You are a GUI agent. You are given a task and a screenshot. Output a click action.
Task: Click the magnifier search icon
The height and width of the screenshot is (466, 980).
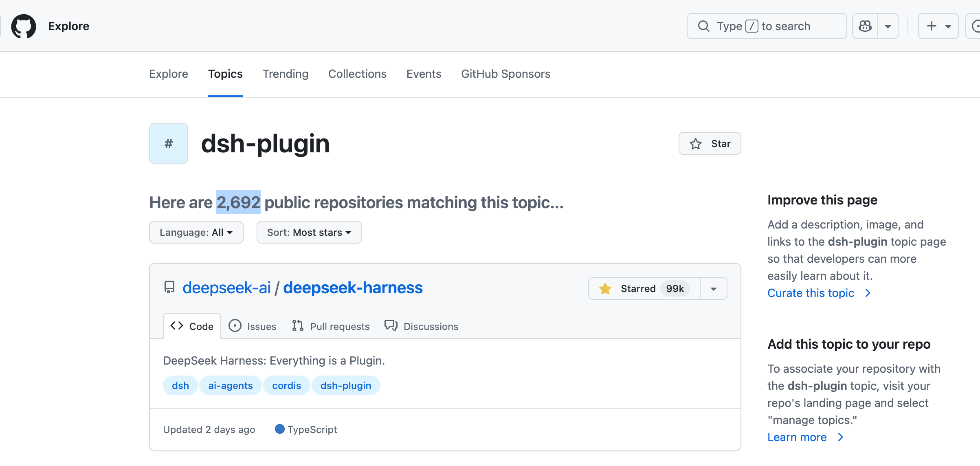click(x=703, y=26)
